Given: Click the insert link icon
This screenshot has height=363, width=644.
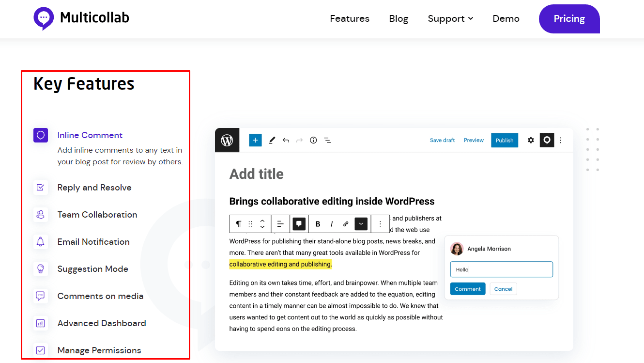Looking at the screenshot, I should (346, 224).
